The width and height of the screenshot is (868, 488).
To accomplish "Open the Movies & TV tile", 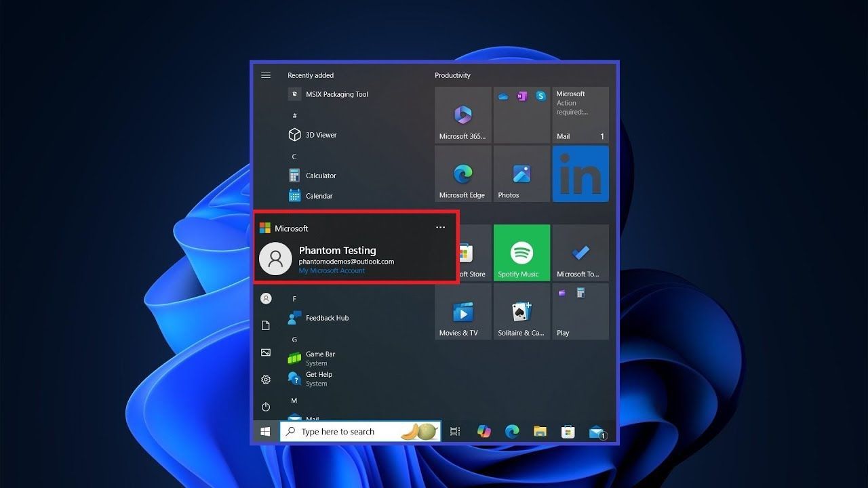I will (x=463, y=312).
